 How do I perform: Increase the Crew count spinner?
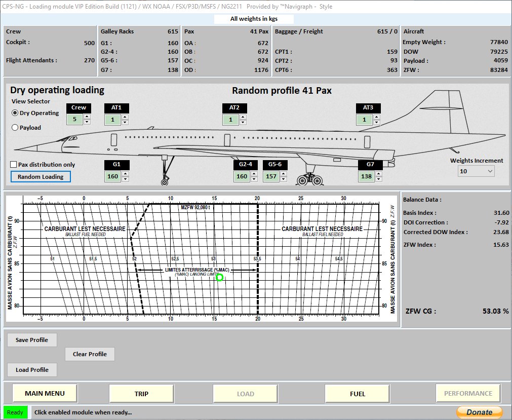(x=87, y=117)
